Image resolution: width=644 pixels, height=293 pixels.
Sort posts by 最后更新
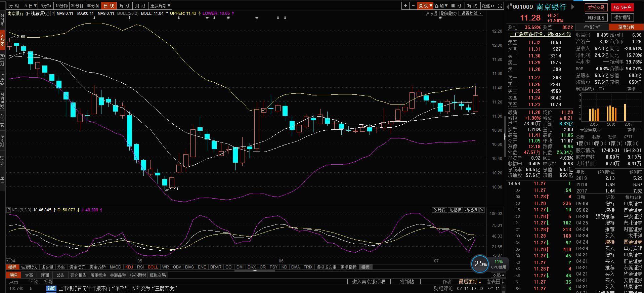(x=470, y=282)
